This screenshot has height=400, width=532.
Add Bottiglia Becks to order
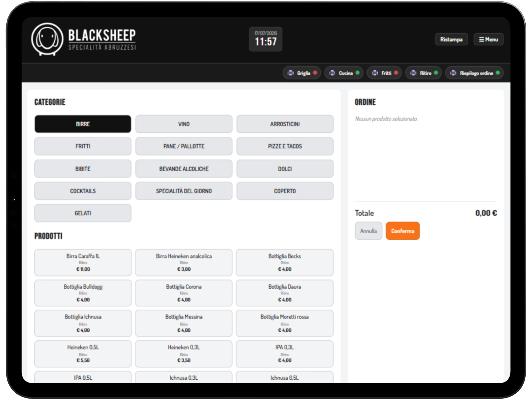coord(285,263)
